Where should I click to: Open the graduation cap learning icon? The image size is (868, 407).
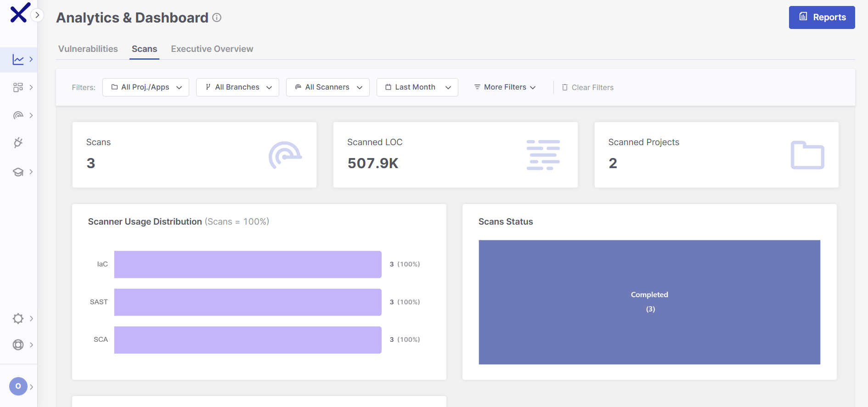click(18, 172)
